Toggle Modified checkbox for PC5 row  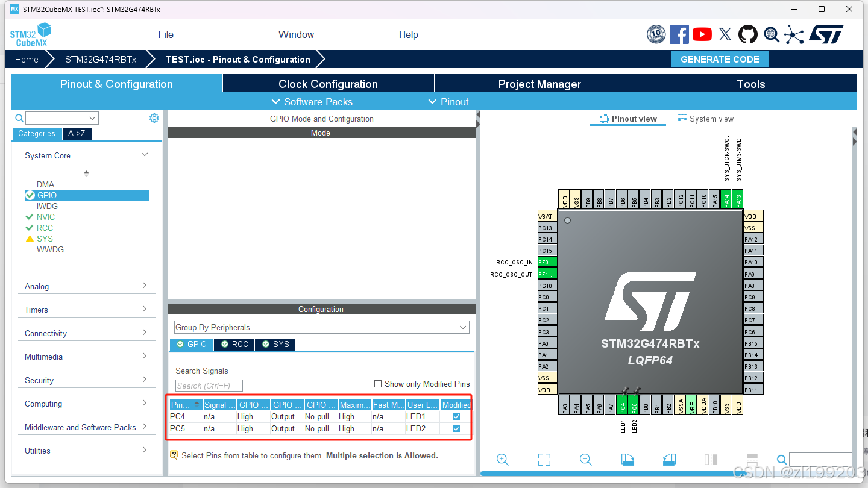point(456,428)
